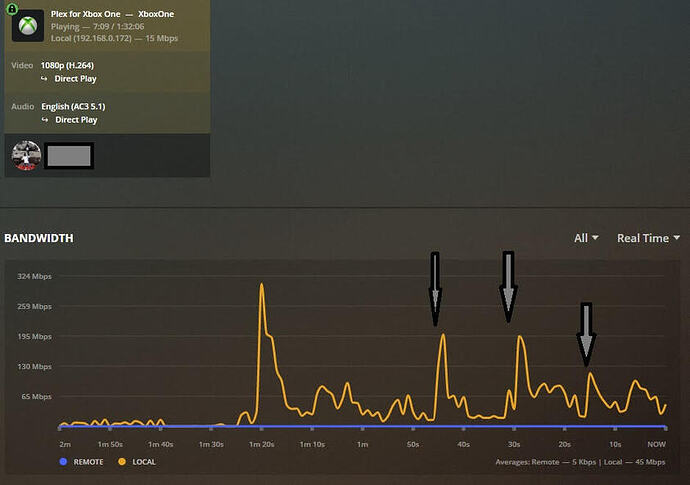Click the 50s time axis label
The width and height of the screenshot is (690, 485).
pos(413,445)
